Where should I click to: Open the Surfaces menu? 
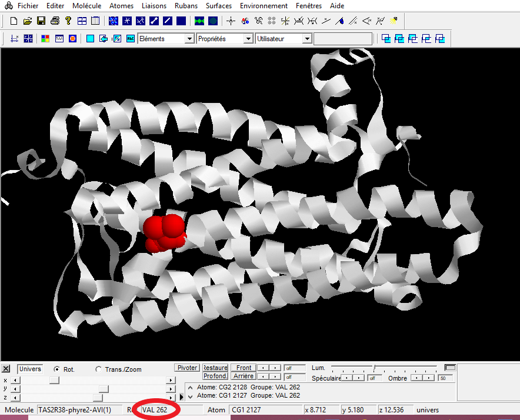218,6
